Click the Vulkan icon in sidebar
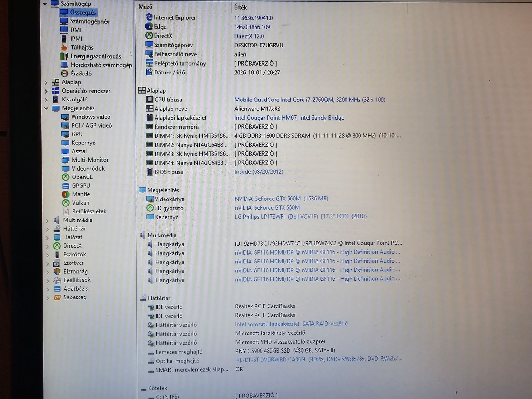Screen dimensions: 532x399 tap(66, 203)
